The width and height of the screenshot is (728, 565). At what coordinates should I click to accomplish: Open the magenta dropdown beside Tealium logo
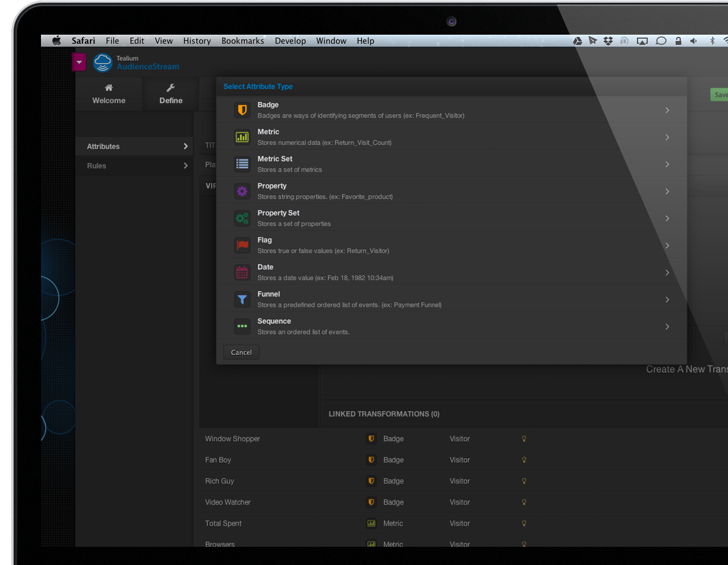click(79, 62)
